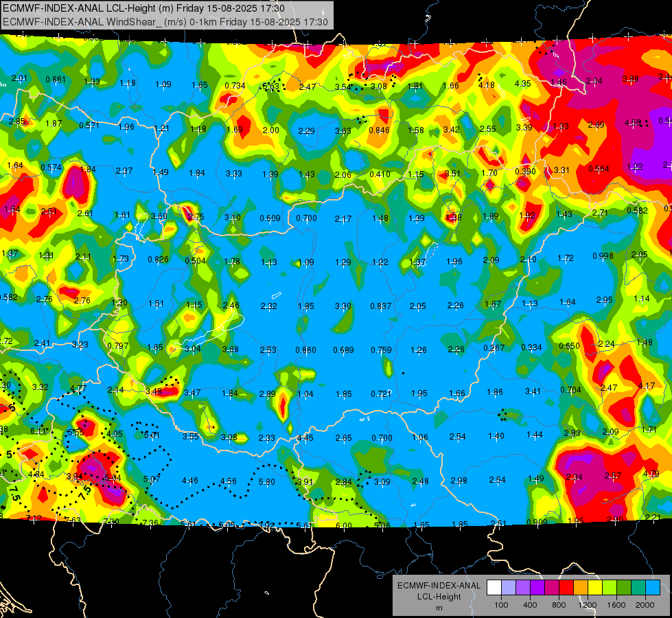Click the map value '0.571'
672x618 pixels.
pyautogui.click(x=89, y=126)
